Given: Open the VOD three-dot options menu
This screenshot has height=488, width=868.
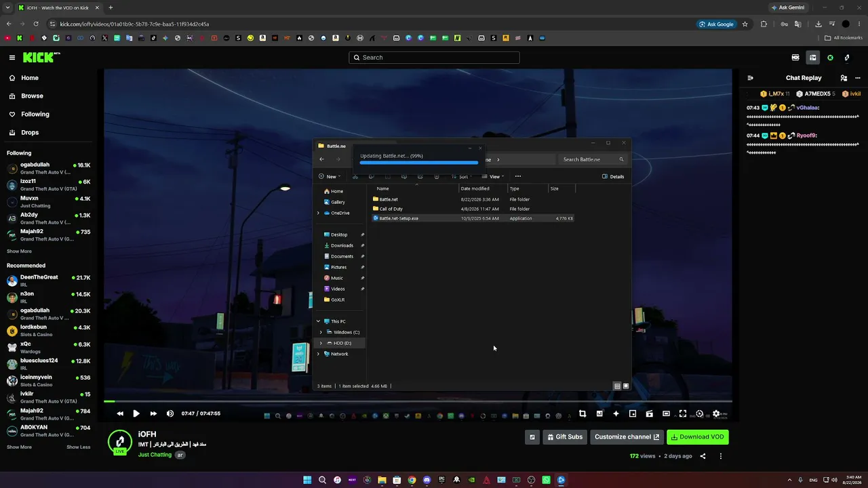Looking at the screenshot, I should [x=721, y=456].
